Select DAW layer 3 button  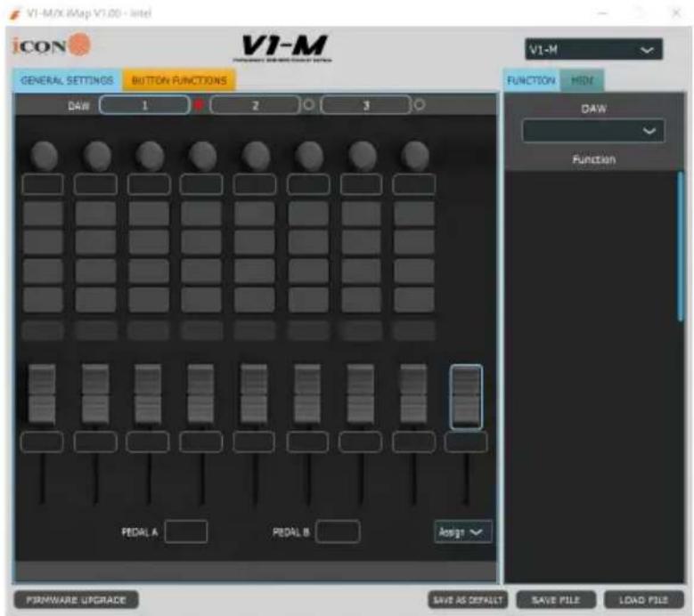pos(365,105)
